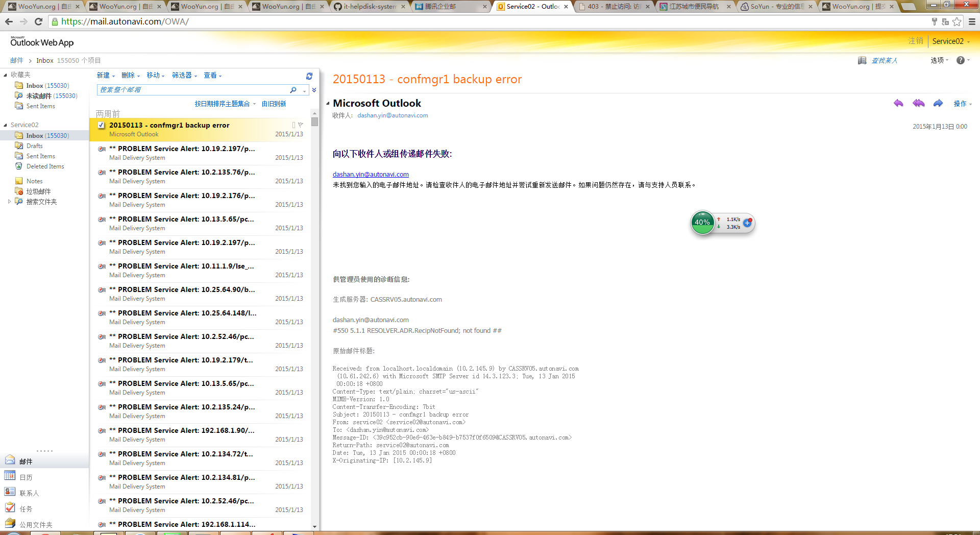Open sort by date conversation dropdown
The height and width of the screenshot is (535, 980).
click(225, 104)
